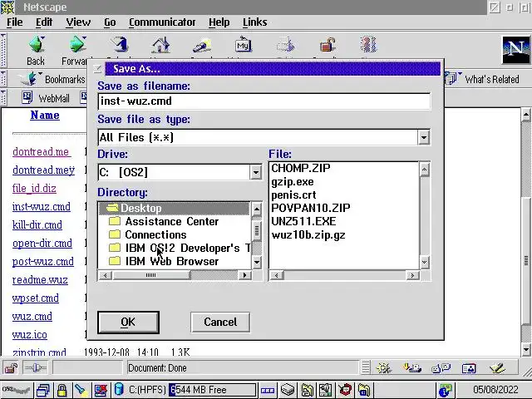Screen dimensions: 532x399
Task: Click the Directory horizontal scrollbar thumb
Action: pos(151,275)
